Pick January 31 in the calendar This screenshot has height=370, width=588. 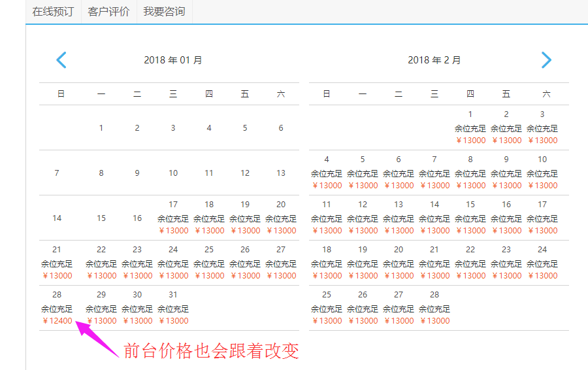pyautogui.click(x=173, y=308)
